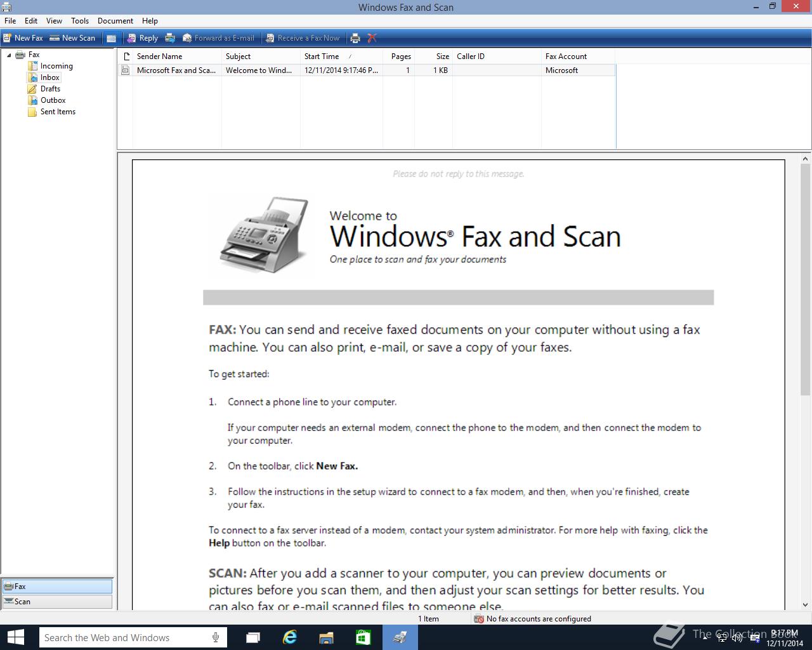This screenshot has width=812, height=650.
Task: Open File Explorer from taskbar
Action: (x=326, y=637)
